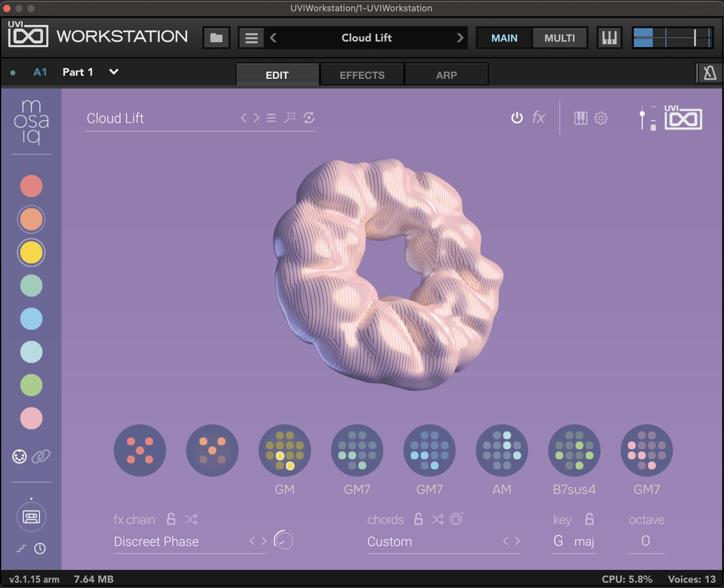
Task: Click the chords MIDI learn icon
Action: 457,518
